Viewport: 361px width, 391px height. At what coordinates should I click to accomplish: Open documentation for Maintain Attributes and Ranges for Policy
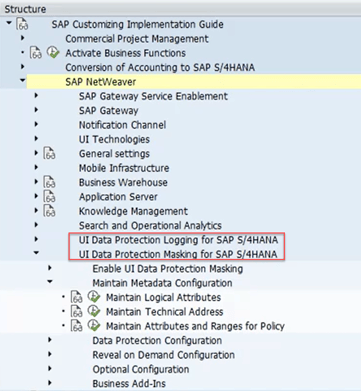[x=77, y=326]
